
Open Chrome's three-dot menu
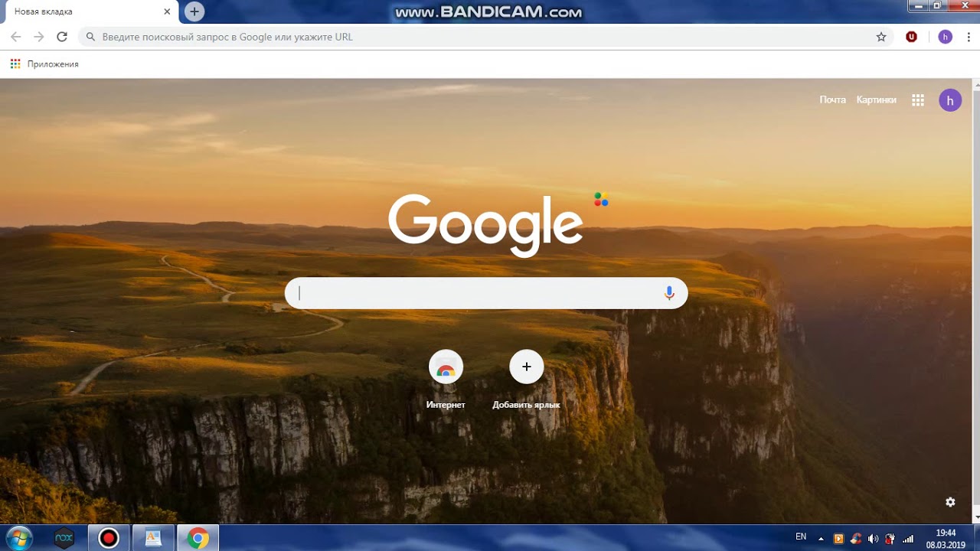pos(969,37)
